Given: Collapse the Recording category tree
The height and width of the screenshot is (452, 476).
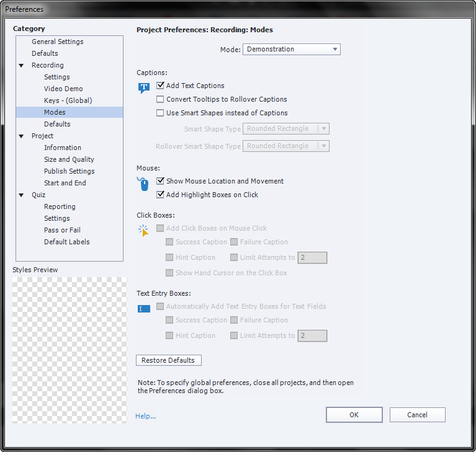Looking at the screenshot, I should tap(21, 66).
